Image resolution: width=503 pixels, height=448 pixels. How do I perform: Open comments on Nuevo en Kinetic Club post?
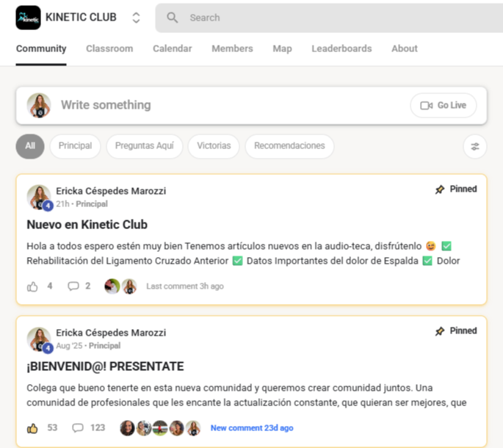[x=73, y=286]
